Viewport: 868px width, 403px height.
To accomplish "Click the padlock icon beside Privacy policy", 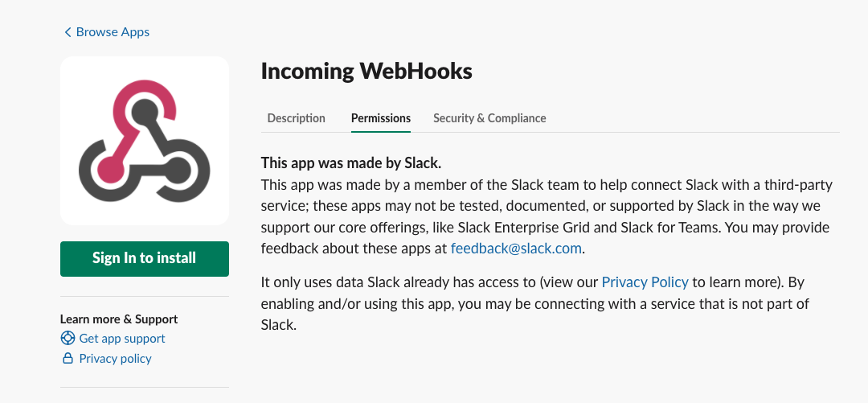I will [68, 358].
